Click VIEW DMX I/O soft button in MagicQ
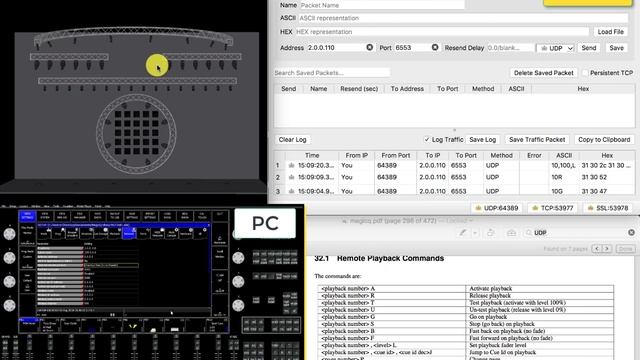The width and height of the screenshot is (640, 360). [x=62, y=216]
